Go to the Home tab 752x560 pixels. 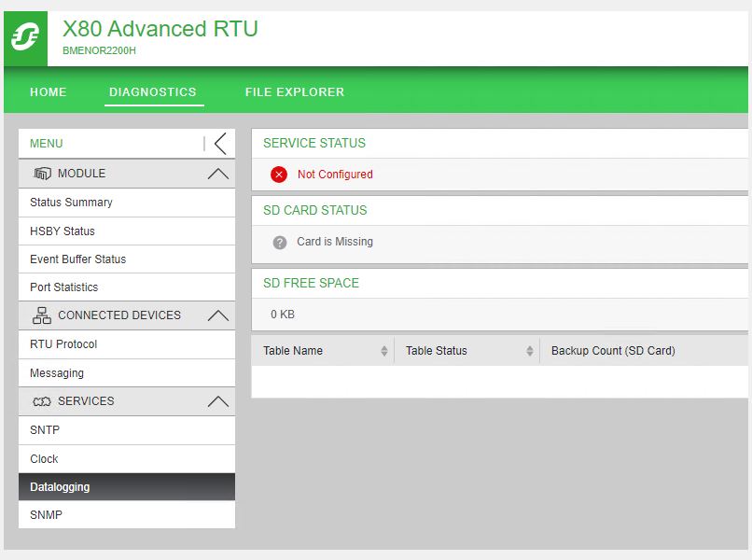(49, 92)
